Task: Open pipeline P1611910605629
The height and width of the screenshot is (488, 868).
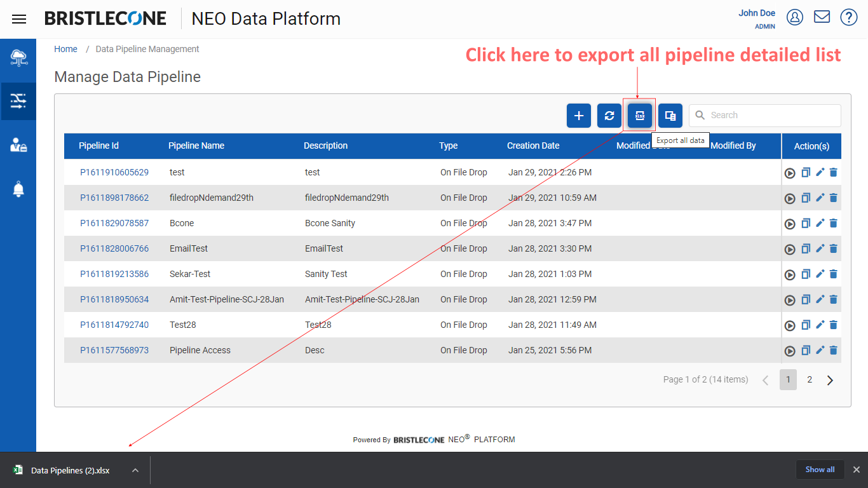Action: (x=114, y=172)
